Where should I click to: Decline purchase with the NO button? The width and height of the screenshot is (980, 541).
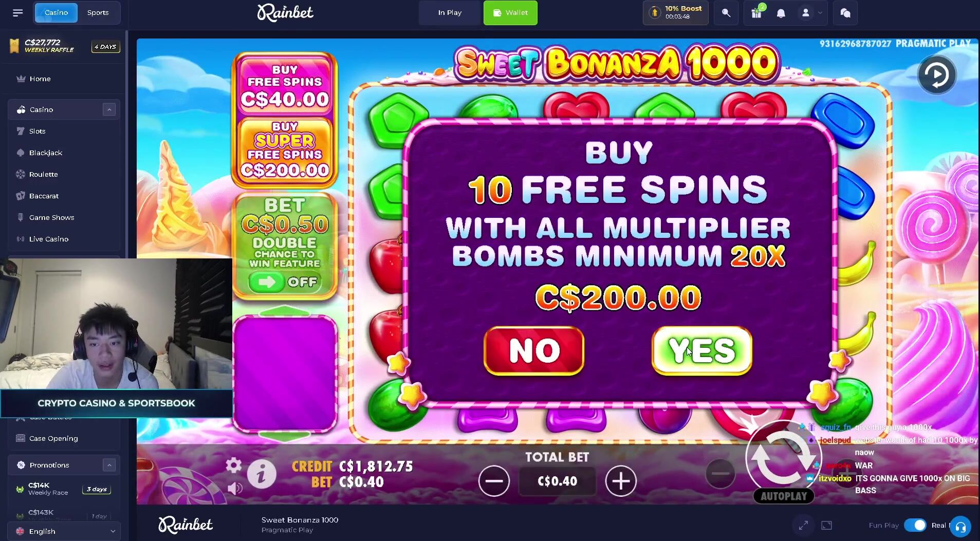(534, 351)
